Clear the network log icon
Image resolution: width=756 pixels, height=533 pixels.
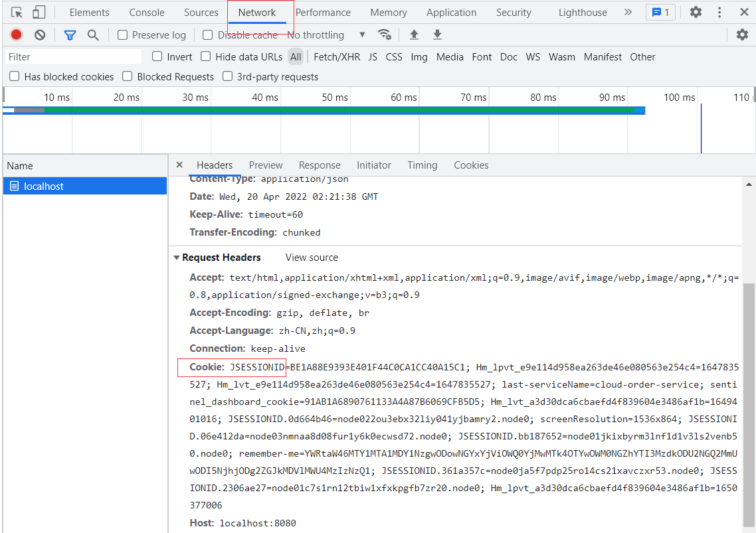[40, 35]
